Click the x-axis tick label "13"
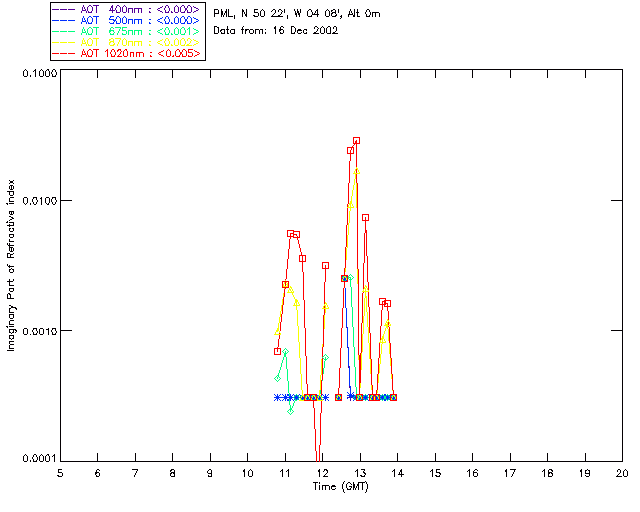Screen dimensions: 640x512 tap(360, 473)
